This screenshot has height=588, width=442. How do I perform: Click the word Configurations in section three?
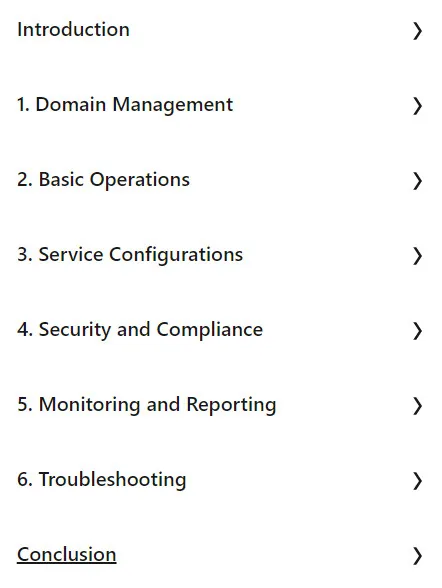176,255
